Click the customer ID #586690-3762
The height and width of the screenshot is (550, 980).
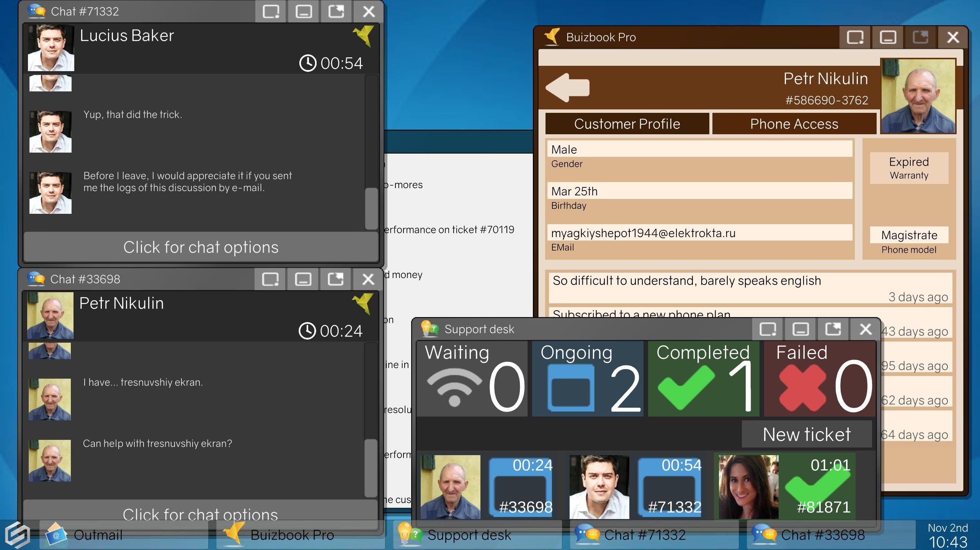point(826,100)
